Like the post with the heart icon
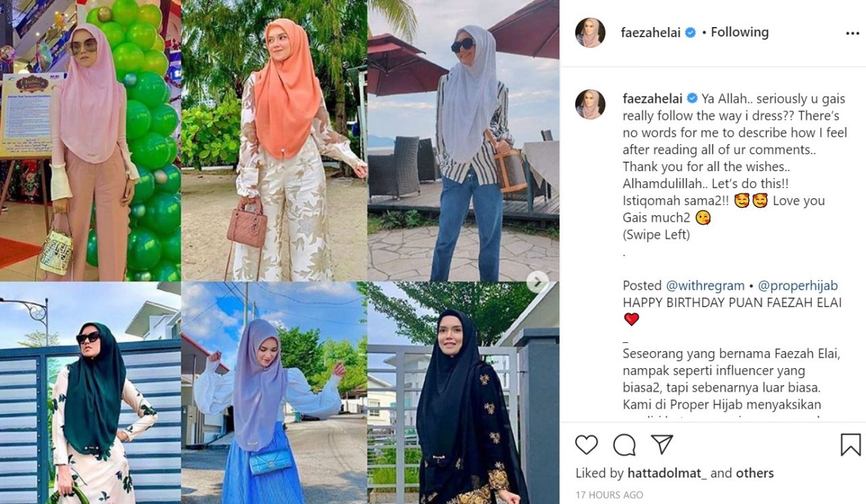This screenshot has height=504, width=866. pyautogui.click(x=587, y=444)
